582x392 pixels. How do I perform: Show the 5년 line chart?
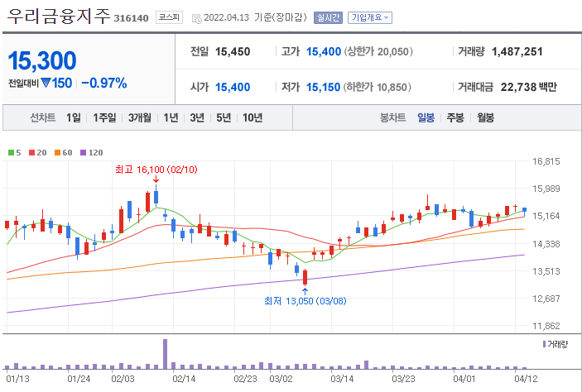tap(224, 118)
